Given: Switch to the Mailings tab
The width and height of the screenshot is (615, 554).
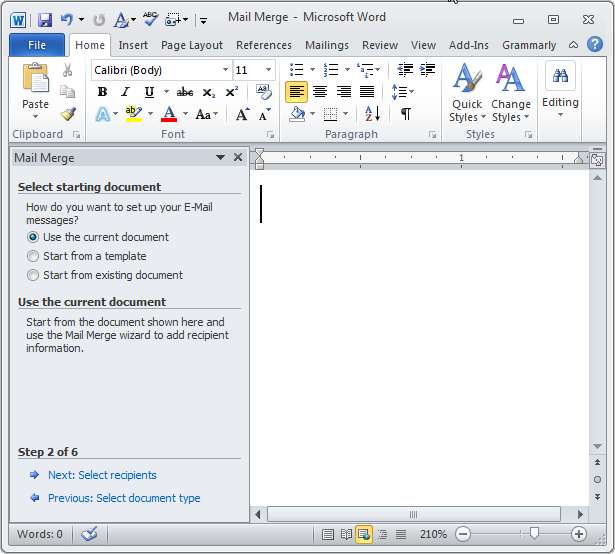Looking at the screenshot, I should (327, 45).
